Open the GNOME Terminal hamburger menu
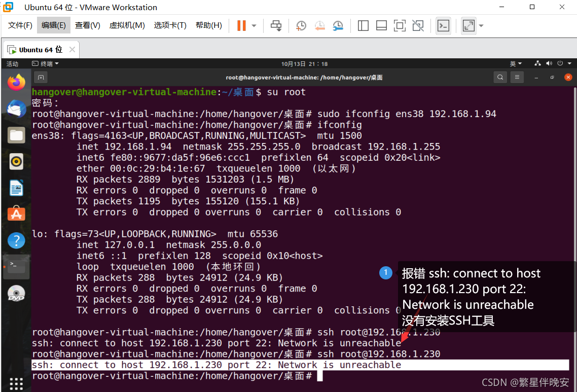The image size is (577, 392). (517, 77)
